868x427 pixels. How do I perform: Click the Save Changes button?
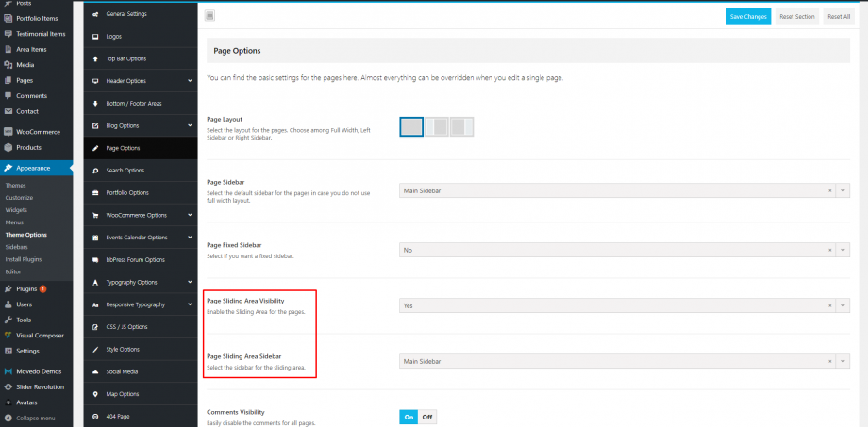pos(747,16)
